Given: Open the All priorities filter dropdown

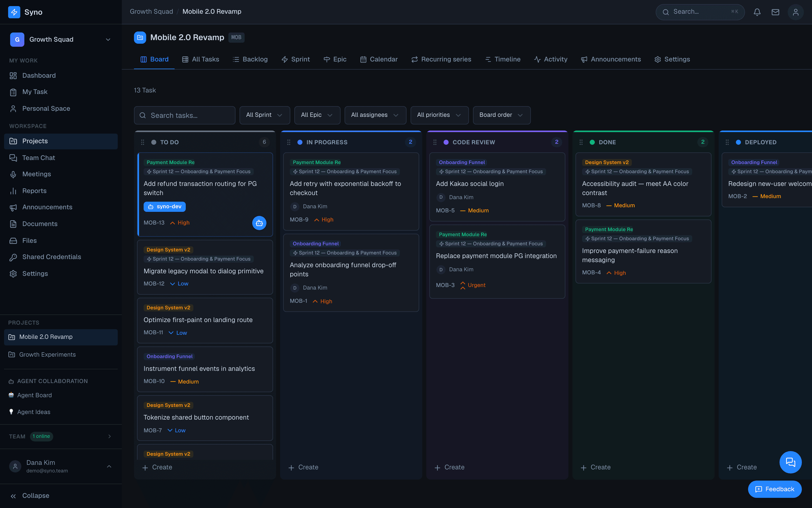Looking at the screenshot, I should point(439,115).
